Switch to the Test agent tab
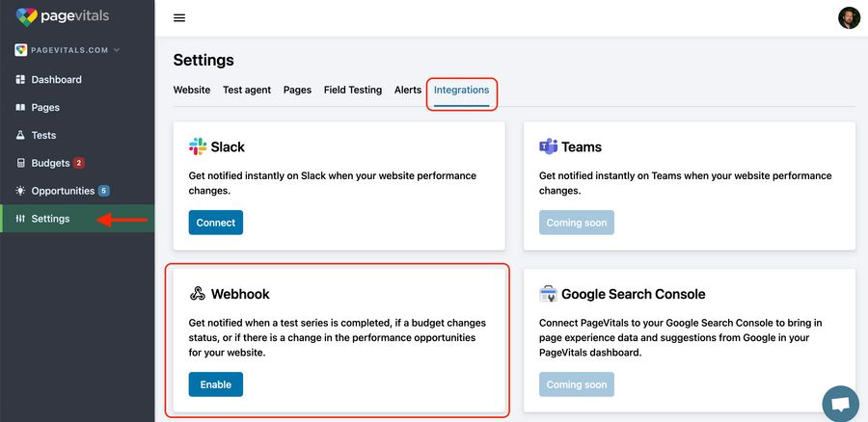This screenshot has width=868, height=422. [x=247, y=90]
